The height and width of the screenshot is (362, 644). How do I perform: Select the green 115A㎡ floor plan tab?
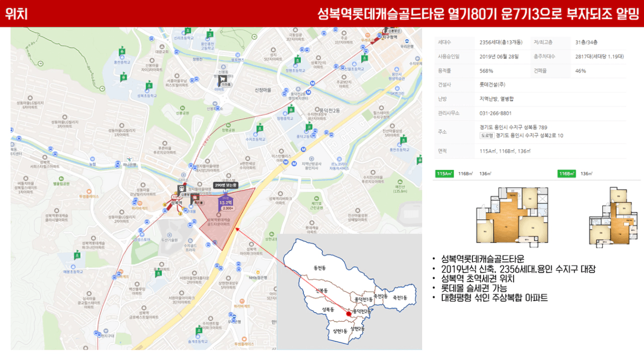pos(445,174)
